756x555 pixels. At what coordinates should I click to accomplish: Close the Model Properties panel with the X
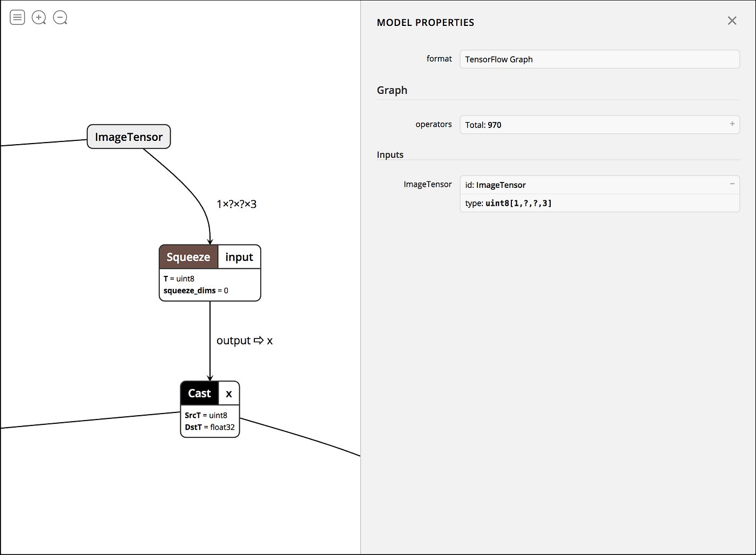(732, 21)
